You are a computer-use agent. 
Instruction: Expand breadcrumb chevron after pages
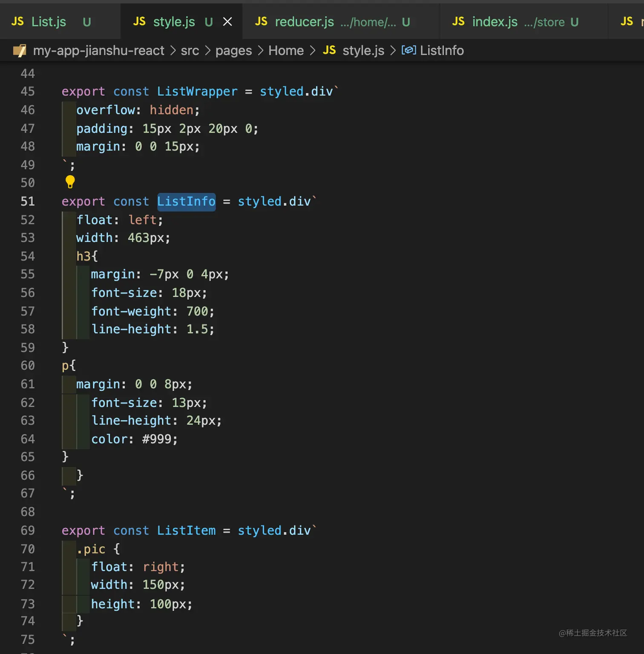point(260,50)
